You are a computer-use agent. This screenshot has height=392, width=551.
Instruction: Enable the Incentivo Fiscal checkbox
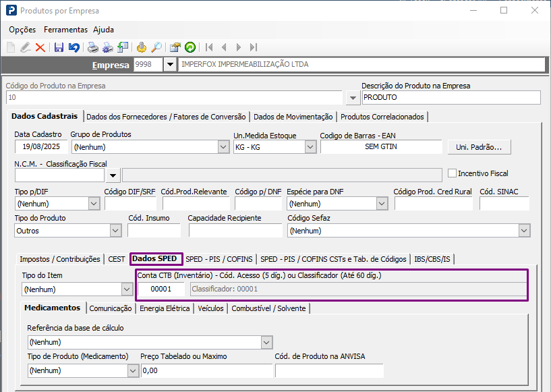(453, 173)
